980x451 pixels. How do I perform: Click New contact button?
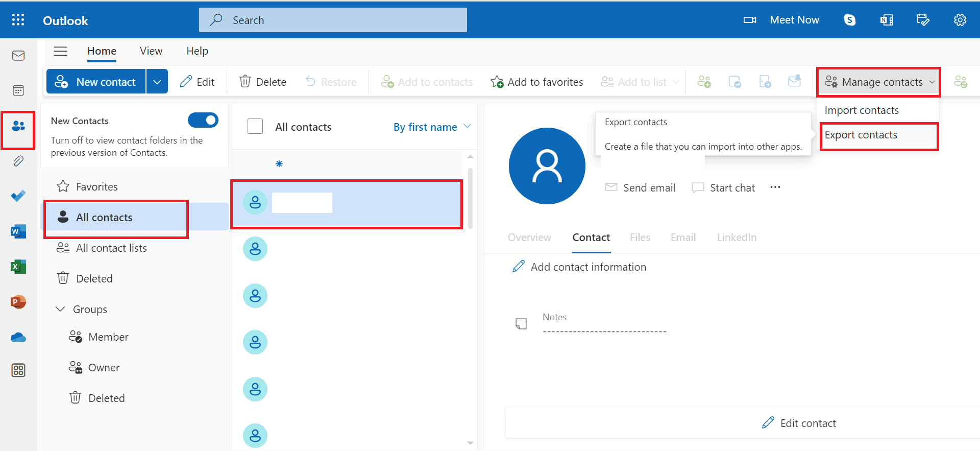tap(96, 82)
